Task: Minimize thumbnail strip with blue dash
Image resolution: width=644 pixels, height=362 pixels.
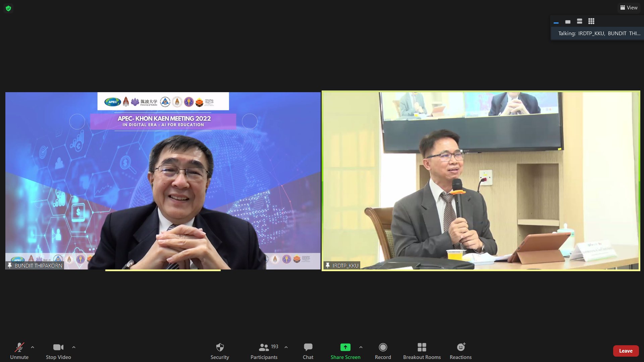Action: [556, 22]
